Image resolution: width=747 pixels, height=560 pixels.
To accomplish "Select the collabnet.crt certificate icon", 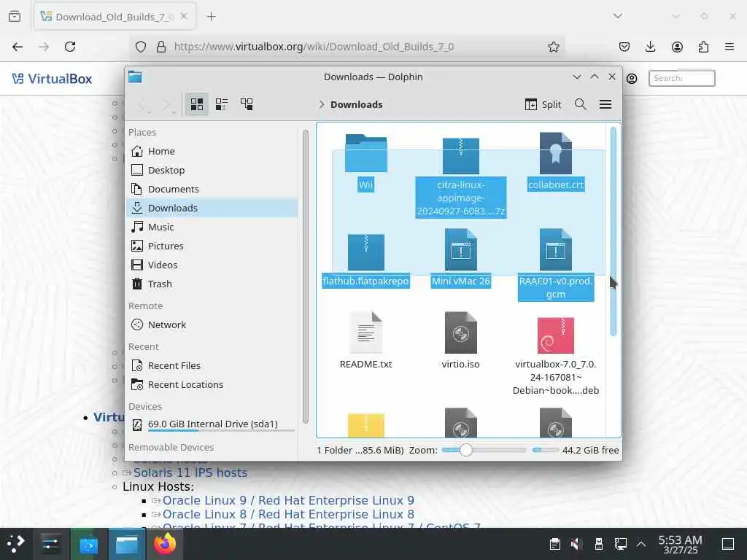I will [x=555, y=153].
